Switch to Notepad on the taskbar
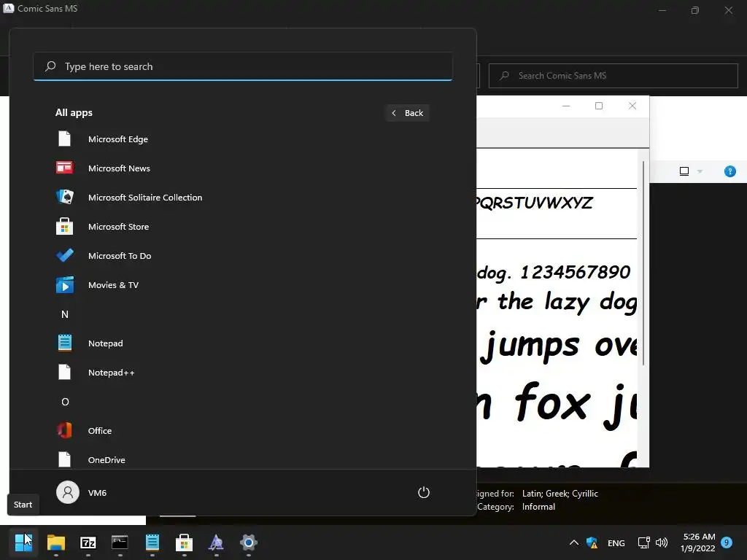The image size is (747, 560). [152, 542]
